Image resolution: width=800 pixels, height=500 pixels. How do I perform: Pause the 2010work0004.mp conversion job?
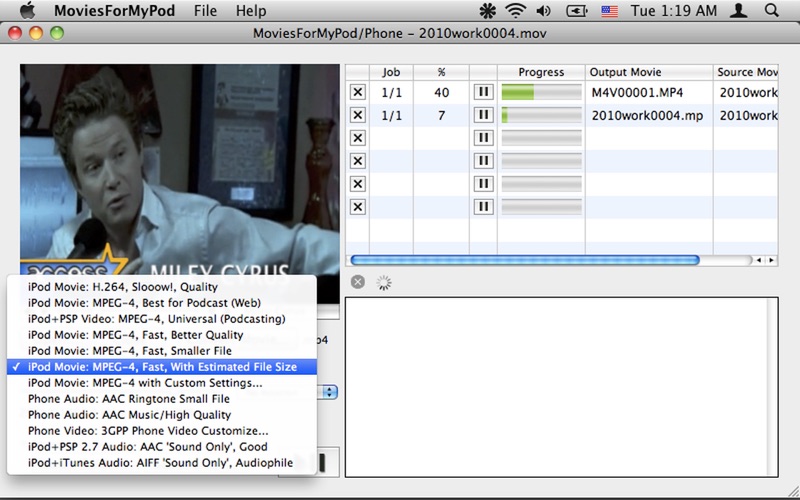pyautogui.click(x=484, y=115)
